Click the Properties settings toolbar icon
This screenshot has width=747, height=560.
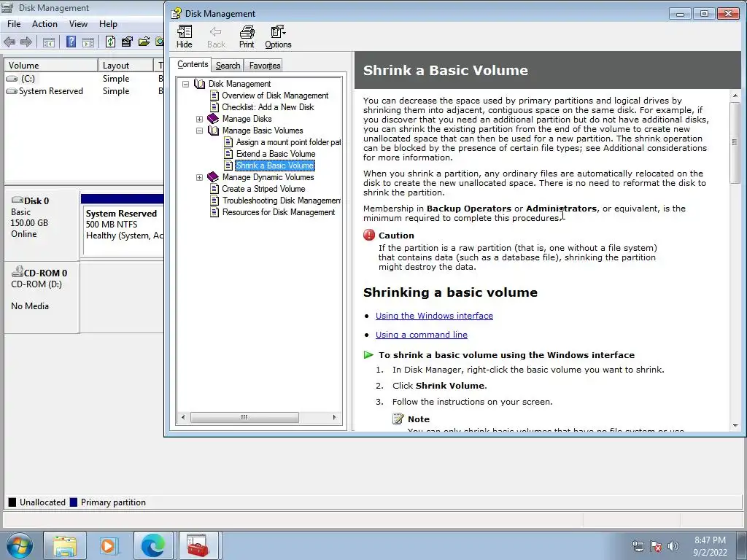pos(127,42)
